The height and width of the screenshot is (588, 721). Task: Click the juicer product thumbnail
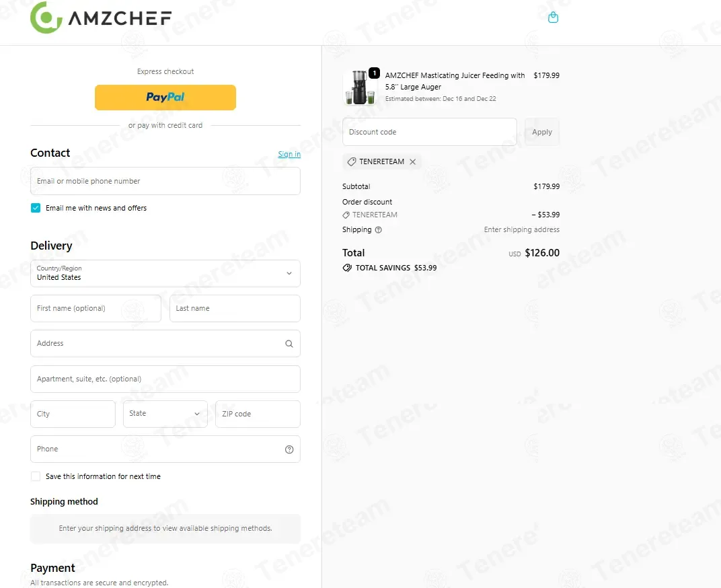tap(360, 87)
